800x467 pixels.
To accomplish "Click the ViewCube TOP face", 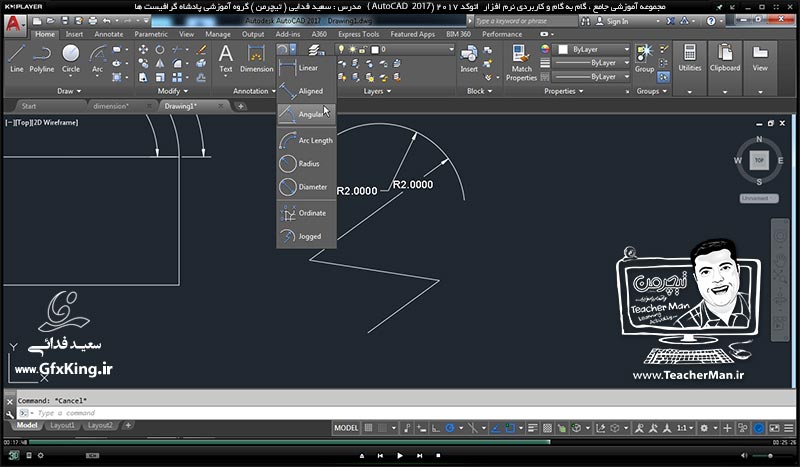I will (759, 160).
